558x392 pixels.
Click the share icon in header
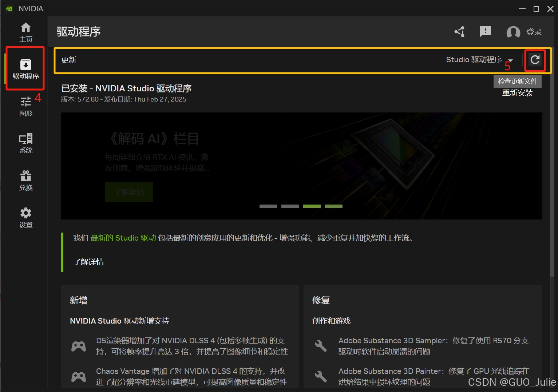coord(460,32)
